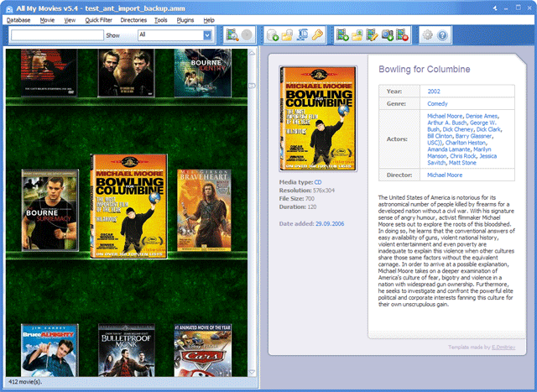The height and width of the screenshot is (392, 537).
Task: Select the two-men cover left of Bourne Identity
Action: (127, 73)
